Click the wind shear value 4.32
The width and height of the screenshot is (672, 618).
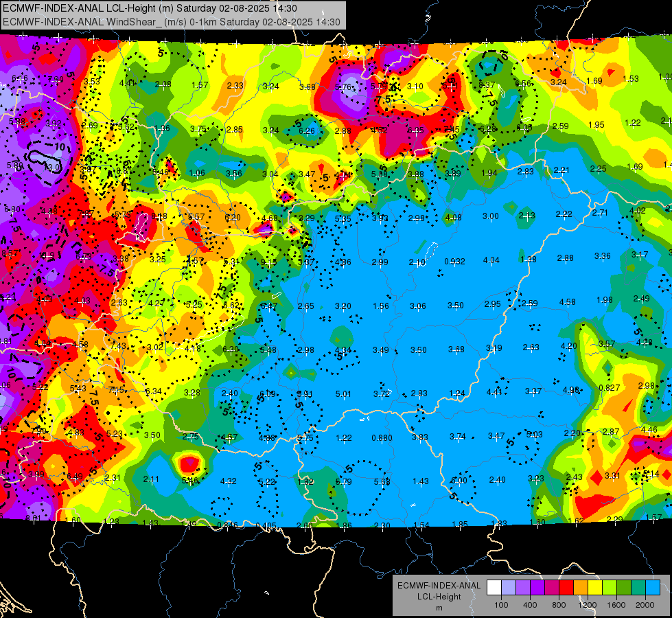pos(228,481)
